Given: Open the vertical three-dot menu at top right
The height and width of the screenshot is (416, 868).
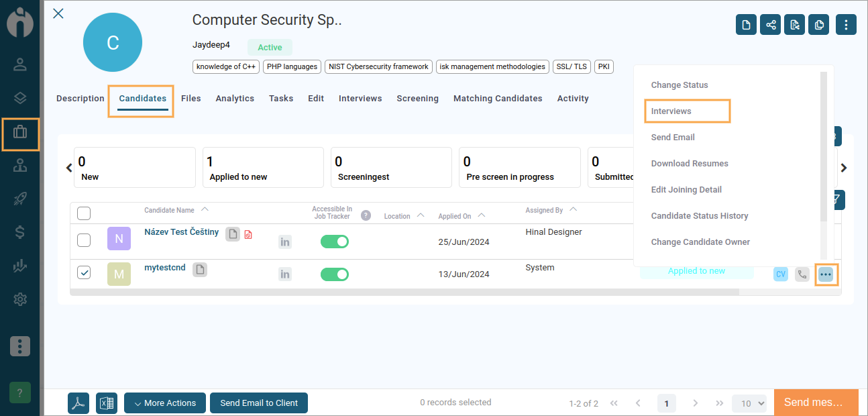Looking at the screenshot, I should [x=847, y=25].
